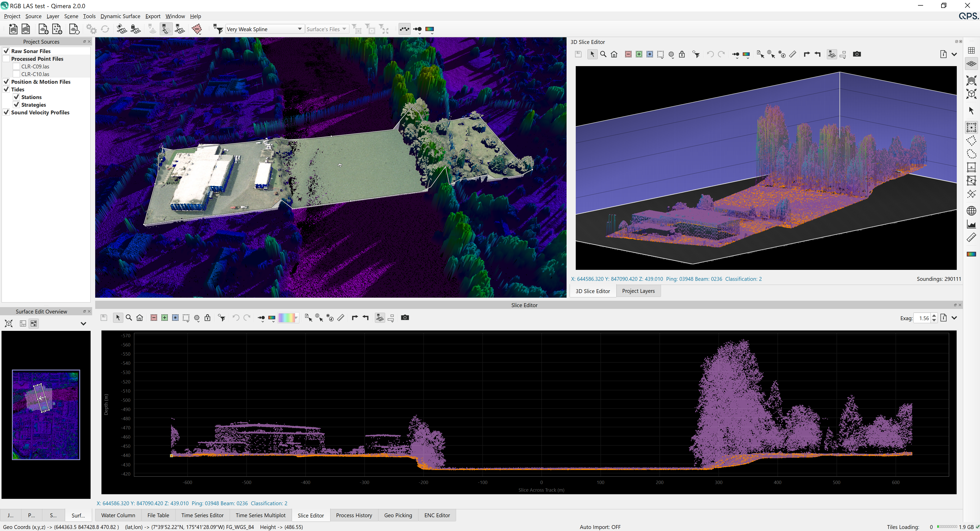The height and width of the screenshot is (531, 980).
Task: Enable the CLR-C09.las checkbox
Action: click(x=16, y=66)
